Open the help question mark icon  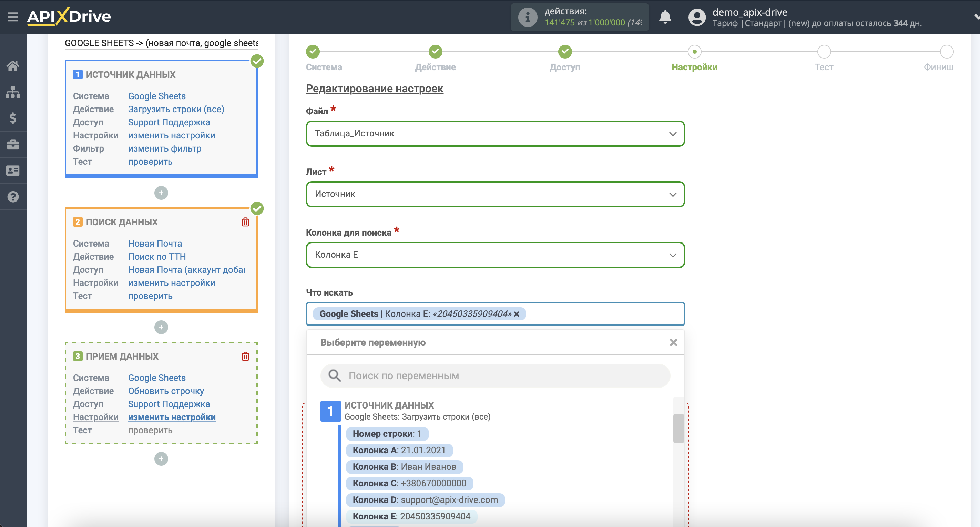click(x=13, y=197)
